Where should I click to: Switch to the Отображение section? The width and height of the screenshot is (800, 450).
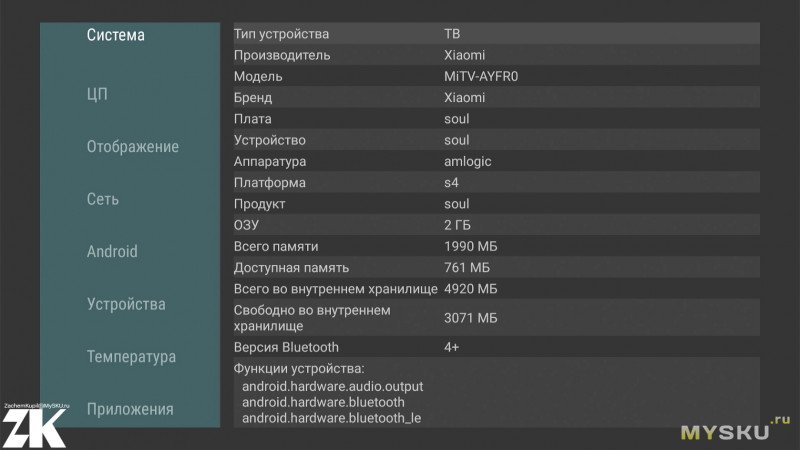tap(133, 147)
